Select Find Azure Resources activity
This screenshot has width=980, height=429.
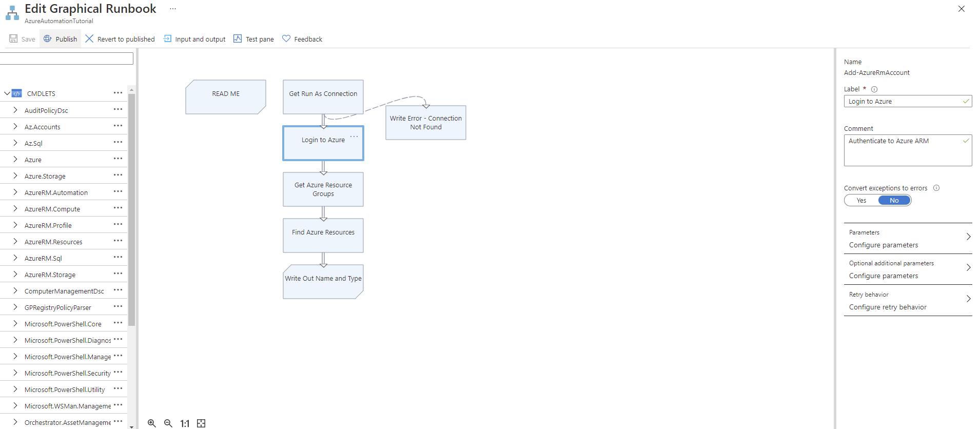coord(323,236)
